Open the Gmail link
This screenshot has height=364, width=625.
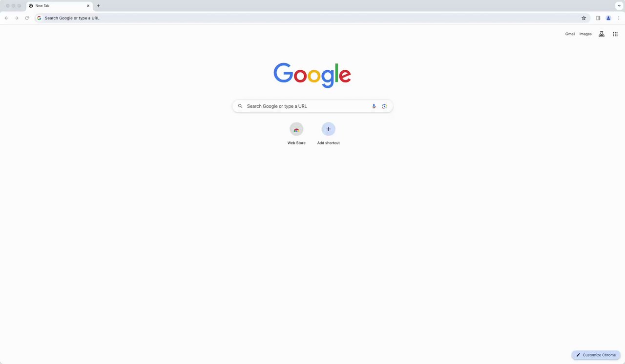click(570, 34)
